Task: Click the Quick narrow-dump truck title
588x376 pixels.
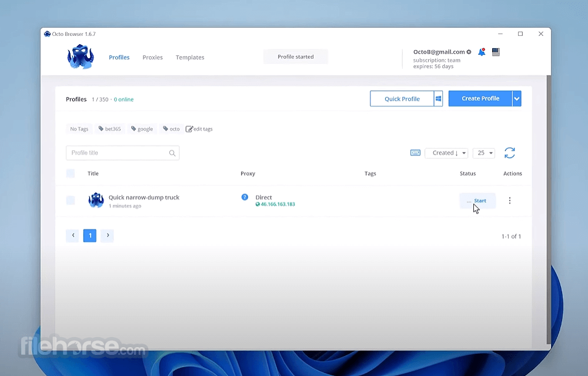Action: point(144,197)
